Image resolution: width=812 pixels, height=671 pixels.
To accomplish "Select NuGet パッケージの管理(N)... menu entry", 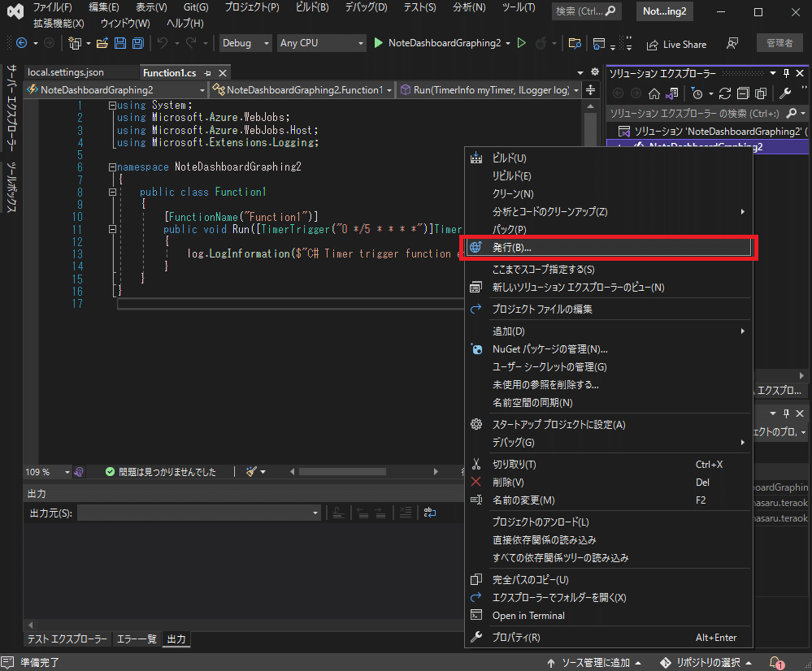I will [x=609, y=349].
